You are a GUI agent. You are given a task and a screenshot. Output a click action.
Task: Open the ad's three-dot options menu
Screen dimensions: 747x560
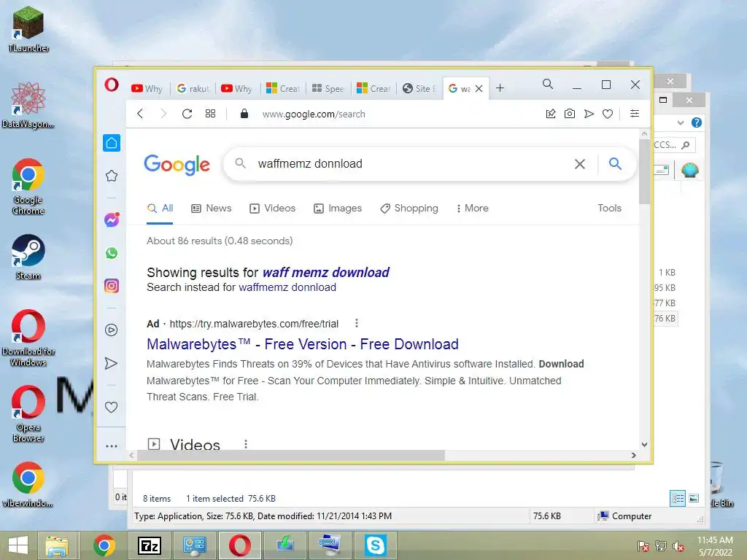[356, 323]
